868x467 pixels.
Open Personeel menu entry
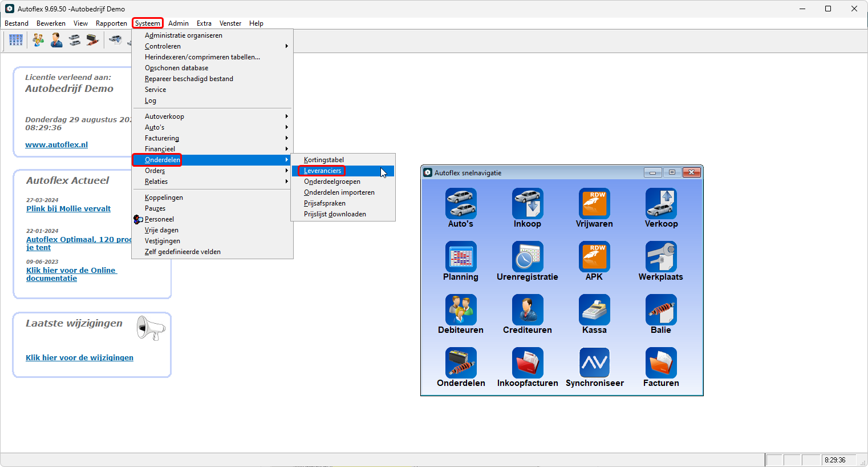[212, 219]
